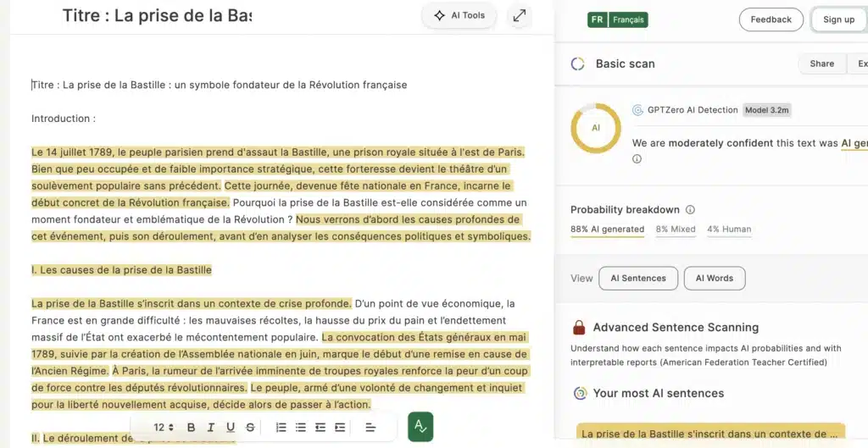This screenshot has width=868, height=448.
Task: Click the GPTZero AI Detection logo
Action: [637, 110]
